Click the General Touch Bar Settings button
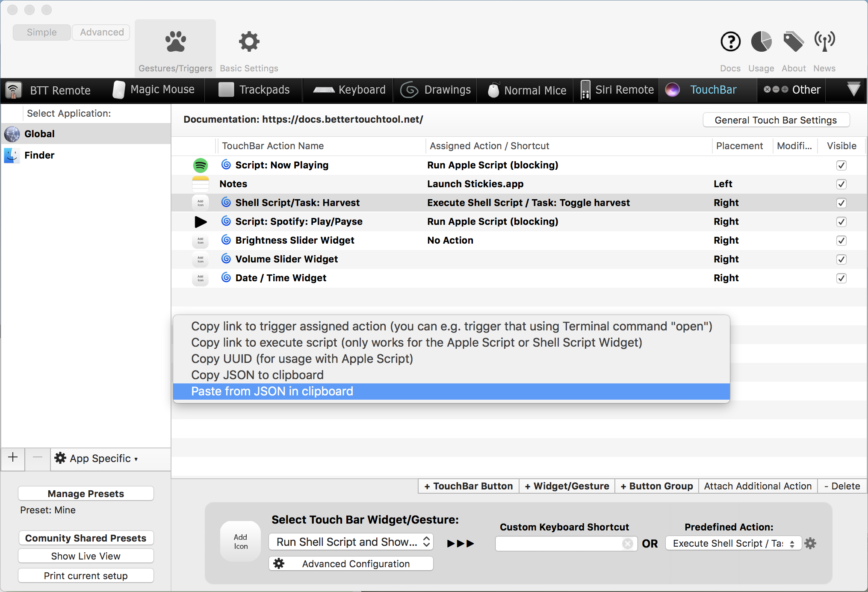 (x=776, y=120)
